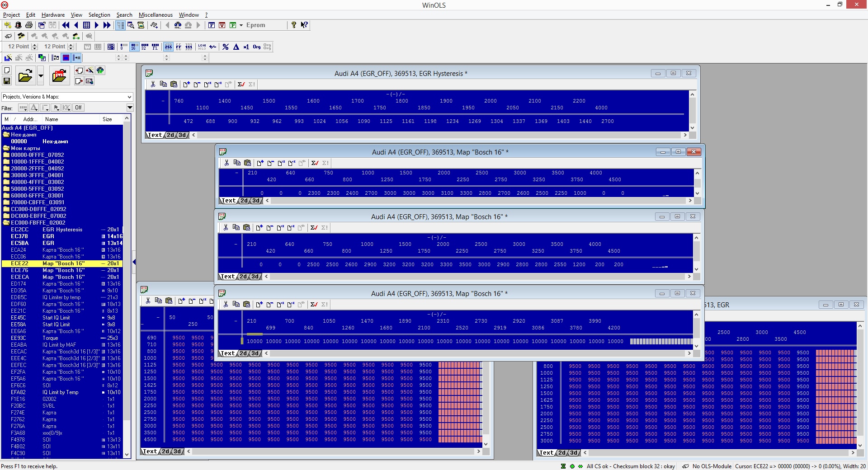Click the percent display icon
868x470 pixels.
(226, 47)
